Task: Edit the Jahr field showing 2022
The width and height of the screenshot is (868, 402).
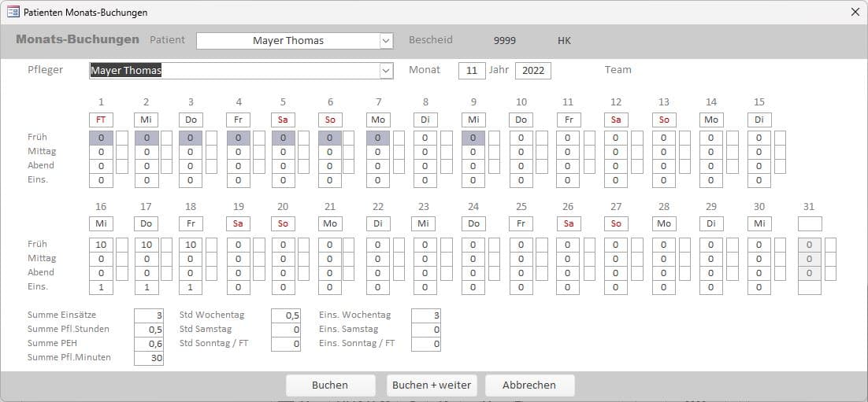Action: (533, 71)
